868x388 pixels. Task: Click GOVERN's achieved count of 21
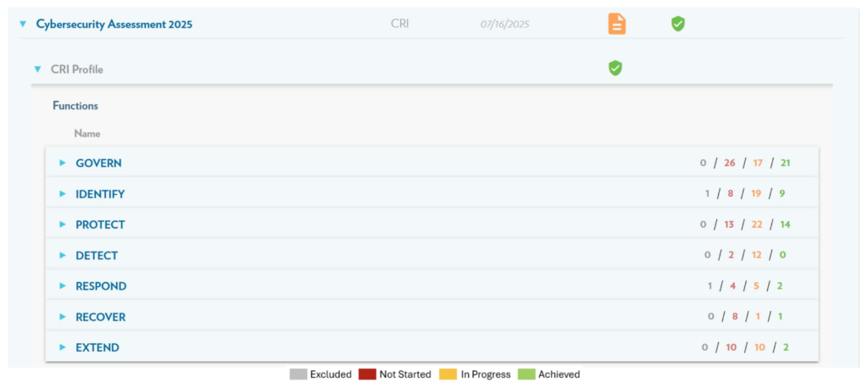[785, 163]
